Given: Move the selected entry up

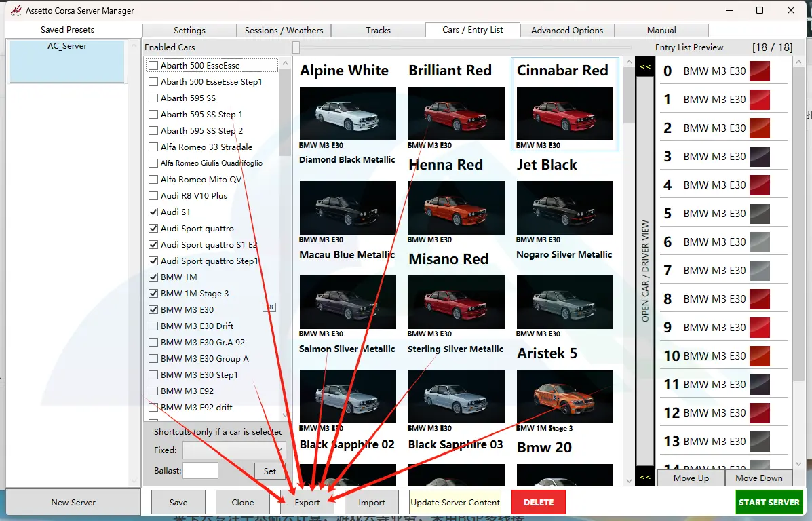Looking at the screenshot, I should click(x=691, y=478).
